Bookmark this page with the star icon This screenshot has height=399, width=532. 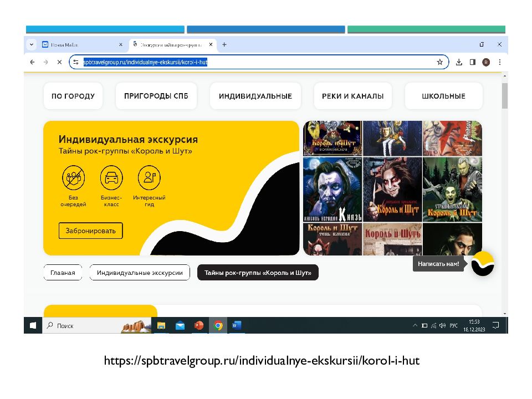[x=439, y=62]
